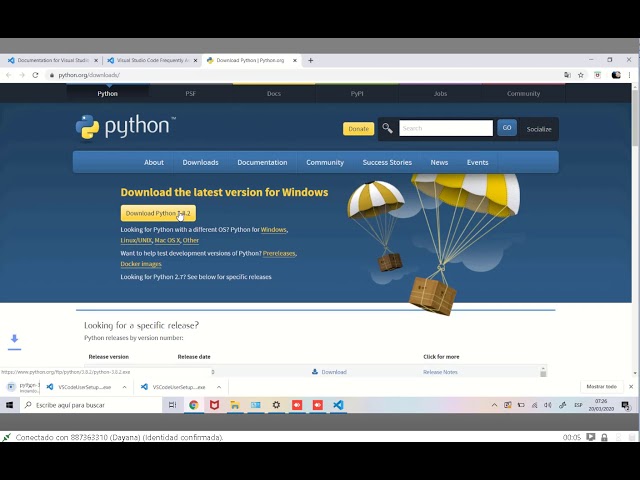Open the Downloads menu
Screen dimensions: 640x480
pos(200,162)
